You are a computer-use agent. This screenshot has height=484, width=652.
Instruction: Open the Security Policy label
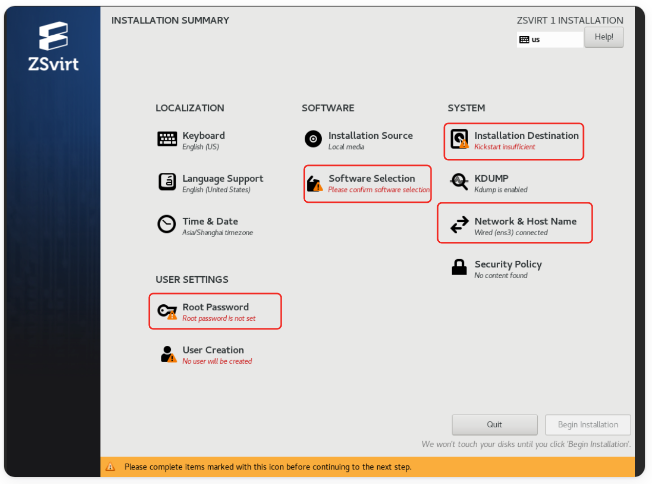click(508, 264)
